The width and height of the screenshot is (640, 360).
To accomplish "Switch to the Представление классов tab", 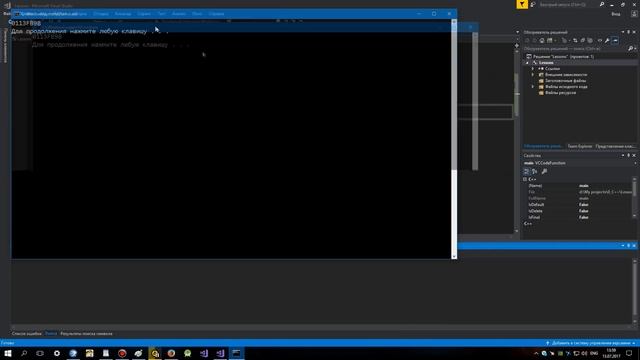I will coord(615,146).
